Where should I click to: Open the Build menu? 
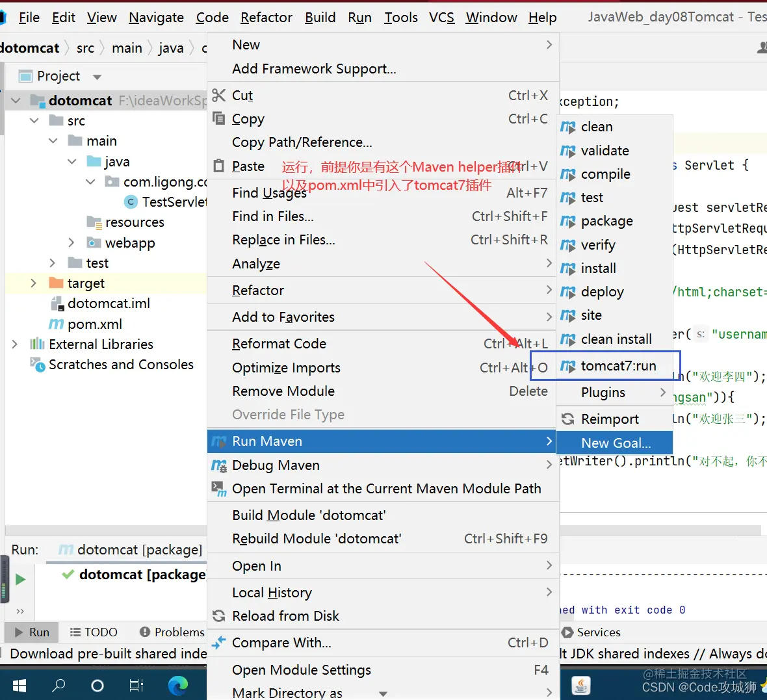tap(320, 18)
